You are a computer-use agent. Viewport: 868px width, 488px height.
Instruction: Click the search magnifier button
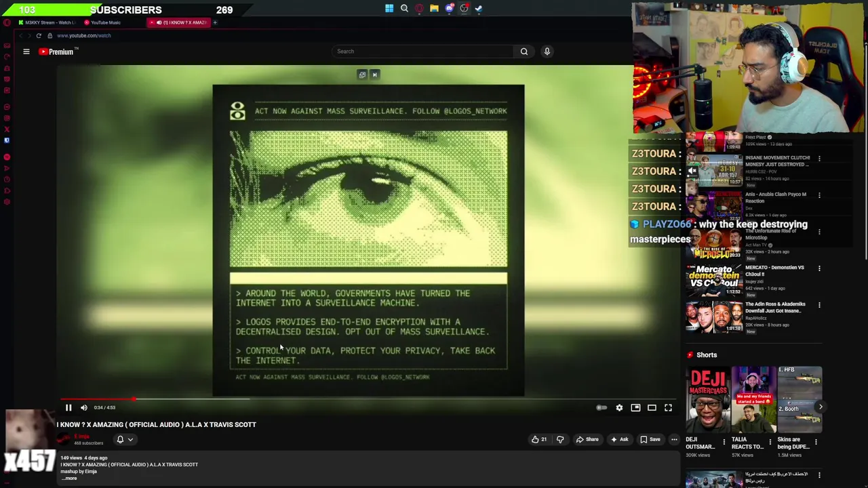[524, 52]
